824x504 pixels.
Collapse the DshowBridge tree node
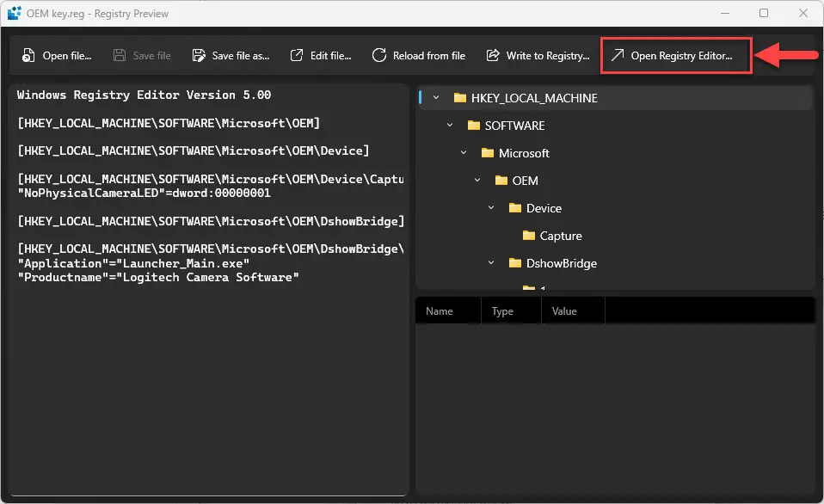click(x=491, y=262)
